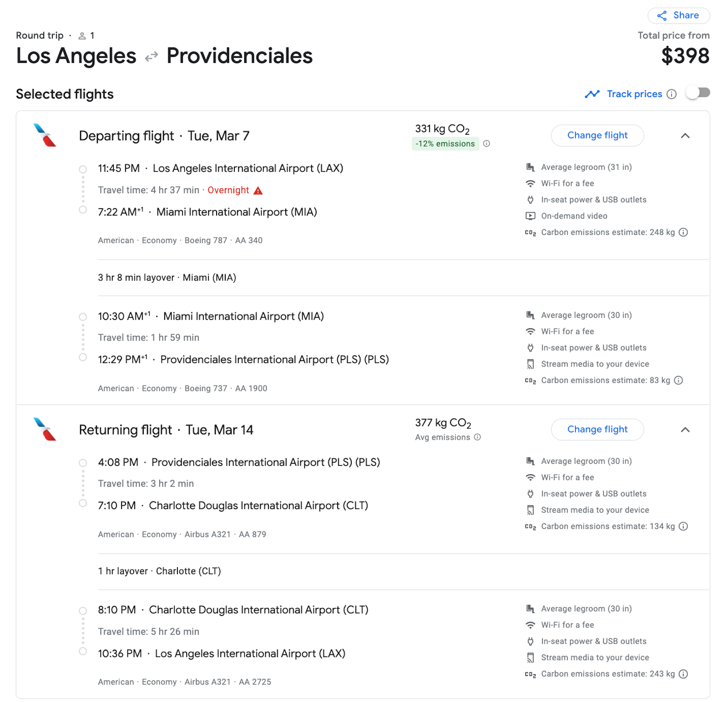The image size is (728, 702).
Task: Click the radio circle next to 11:45 PM departure
Action: click(83, 169)
